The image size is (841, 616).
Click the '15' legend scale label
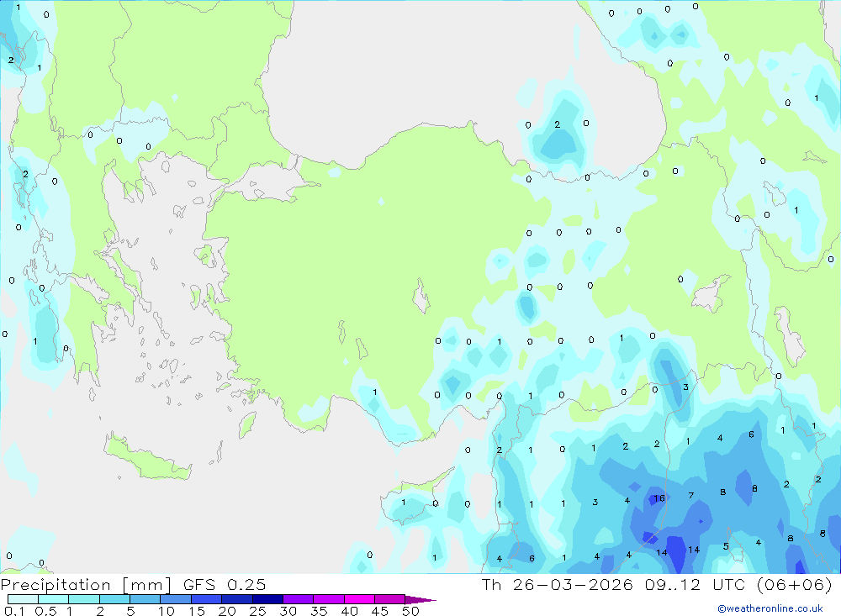pyautogui.click(x=197, y=611)
